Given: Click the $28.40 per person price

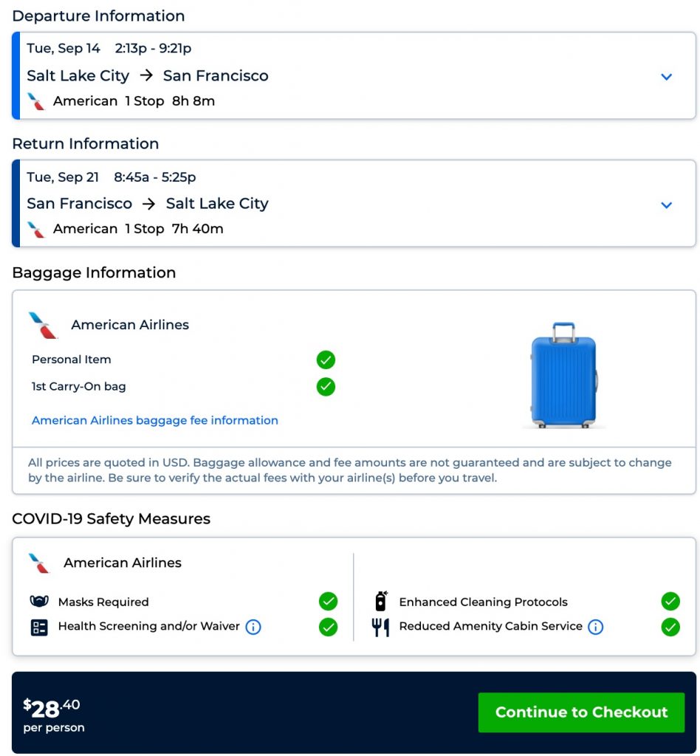Looking at the screenshot, I should [x=52, y=714].
